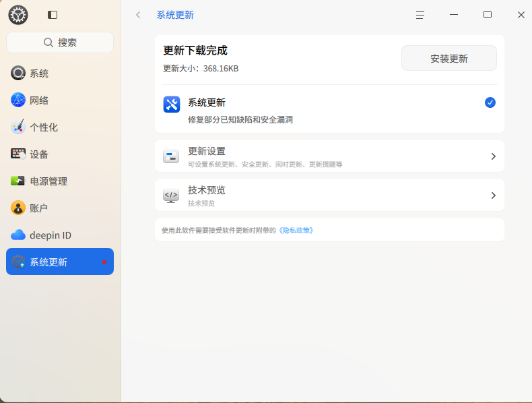This screenshot has height=403, width=532.
Task: Minimize the Control Center window
Action: point(454,15)
